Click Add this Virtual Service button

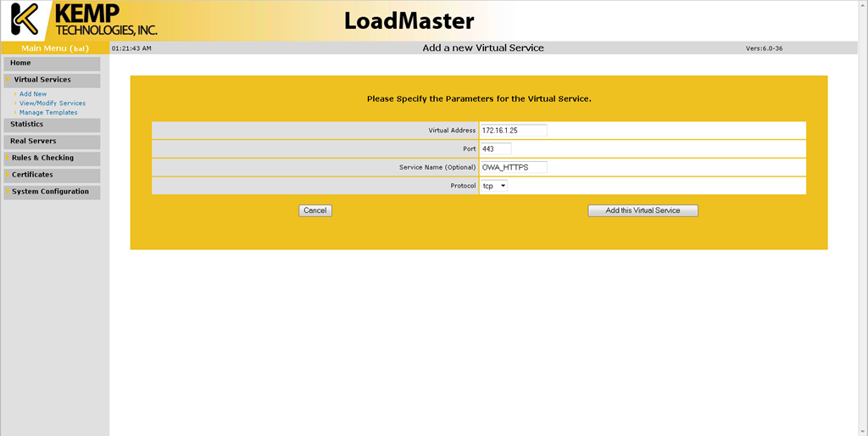point(643,210)
